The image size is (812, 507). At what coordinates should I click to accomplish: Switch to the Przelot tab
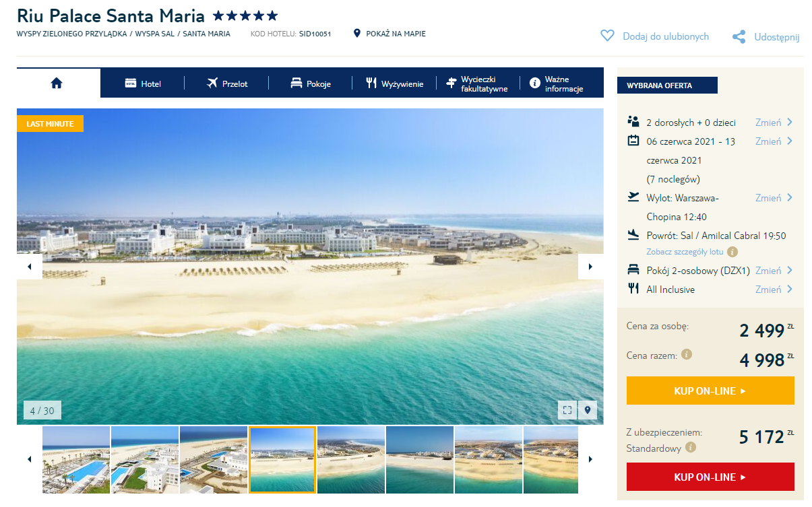click(228, 83)
